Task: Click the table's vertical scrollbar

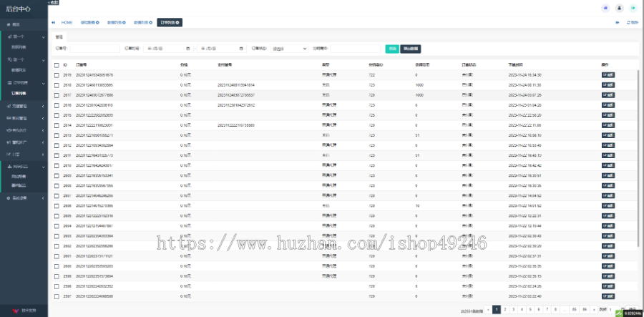Action: (638, 158)
